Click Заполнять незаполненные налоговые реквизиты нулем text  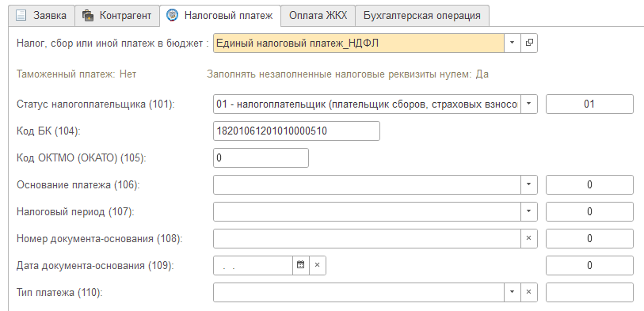pyautogui.click(x=348, y=74)
